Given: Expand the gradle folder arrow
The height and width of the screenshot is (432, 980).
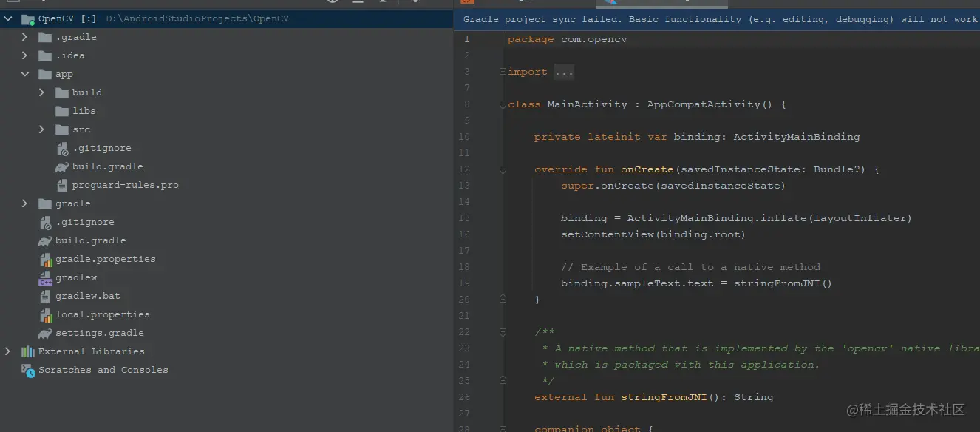Looking at the screenshot, I should 25,203.
